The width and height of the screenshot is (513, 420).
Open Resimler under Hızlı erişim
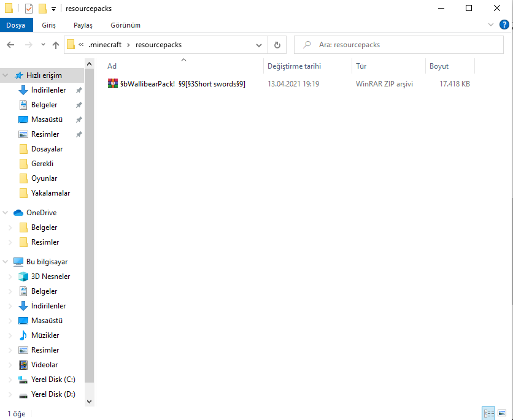[x=45, y=134]
